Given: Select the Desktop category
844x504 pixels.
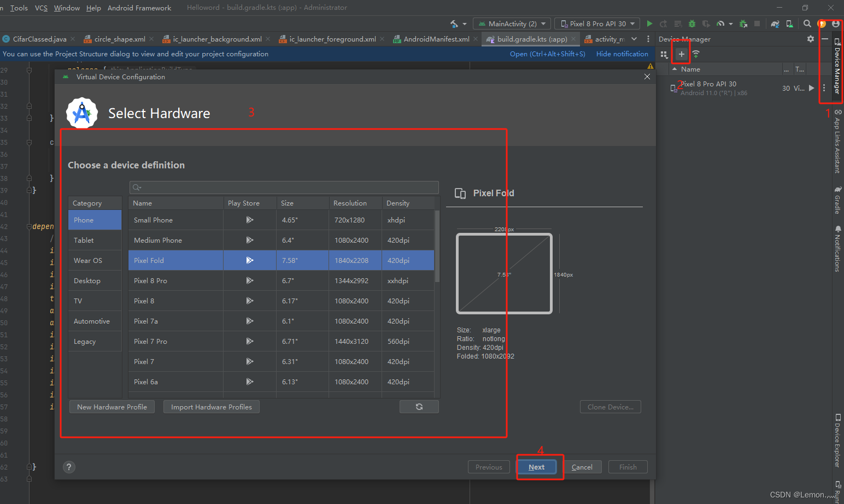Looking at the screenshot, I should point(95,280).
